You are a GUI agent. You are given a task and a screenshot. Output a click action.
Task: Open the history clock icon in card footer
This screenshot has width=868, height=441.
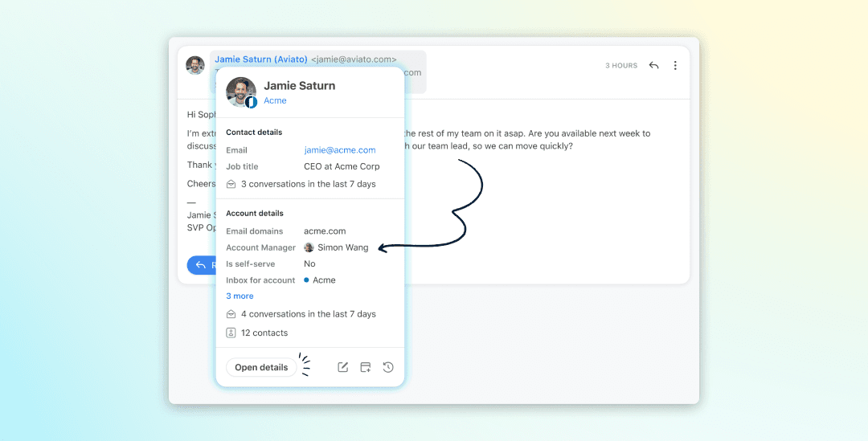[x=388, y=367]
